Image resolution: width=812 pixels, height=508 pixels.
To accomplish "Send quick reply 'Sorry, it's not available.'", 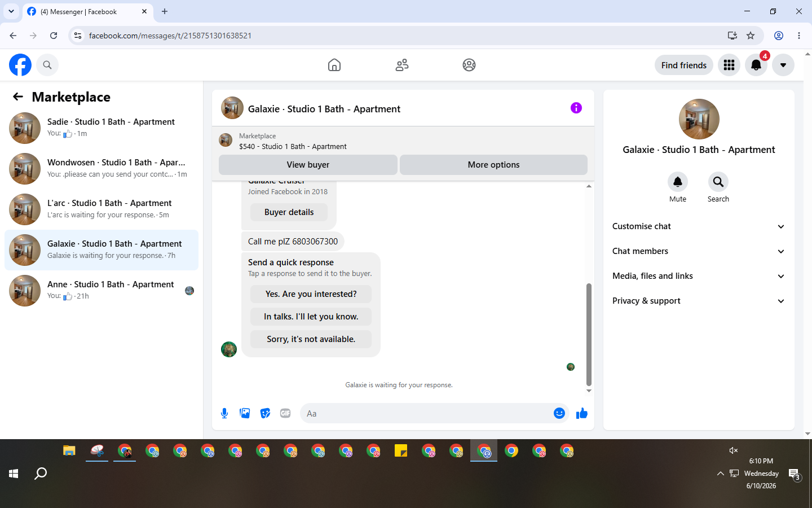I will click(x=311, y=339).
